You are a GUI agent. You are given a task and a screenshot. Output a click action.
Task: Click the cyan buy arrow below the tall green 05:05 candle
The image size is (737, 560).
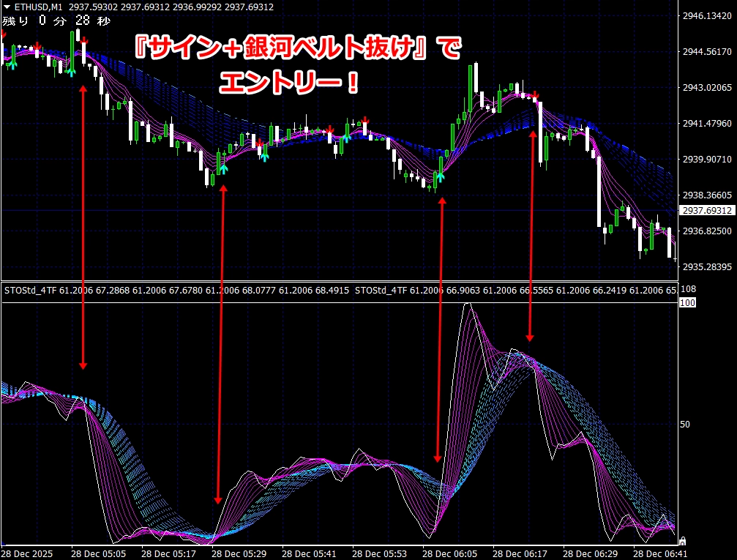[x=71, y=70]
